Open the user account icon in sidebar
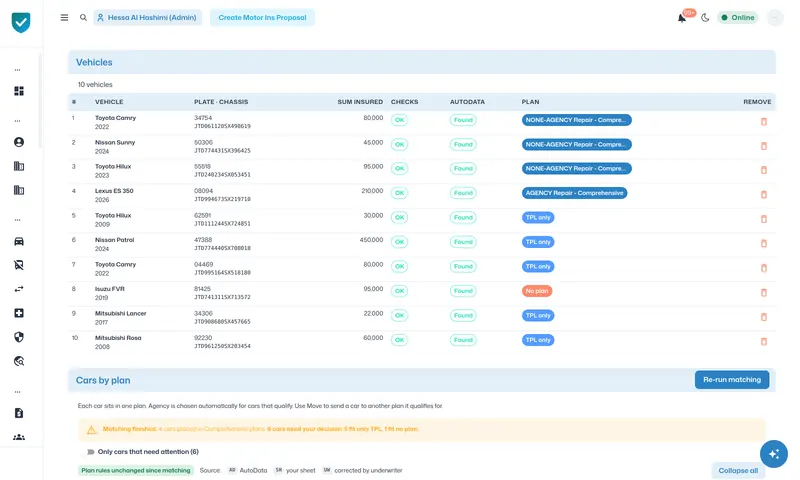The image size is (800, 480). pos(19,142)
